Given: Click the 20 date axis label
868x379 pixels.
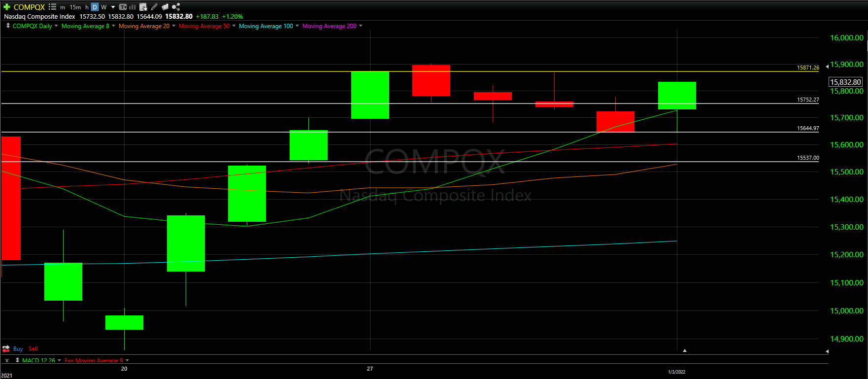Looking at the screenshot, I should pos(124,369).
